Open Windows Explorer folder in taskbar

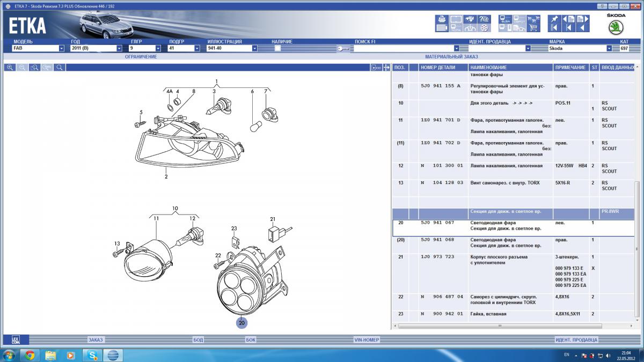click(x=50, y=355)
